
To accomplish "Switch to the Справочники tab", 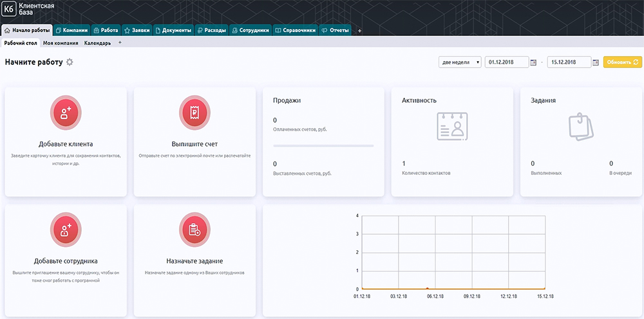I will pyautogui.click(x=296, y=30).
